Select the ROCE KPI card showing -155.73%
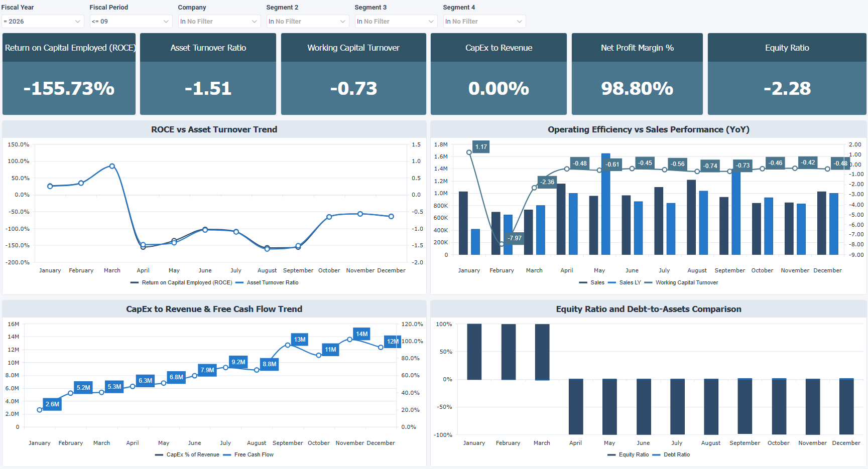 coord(69,74)
